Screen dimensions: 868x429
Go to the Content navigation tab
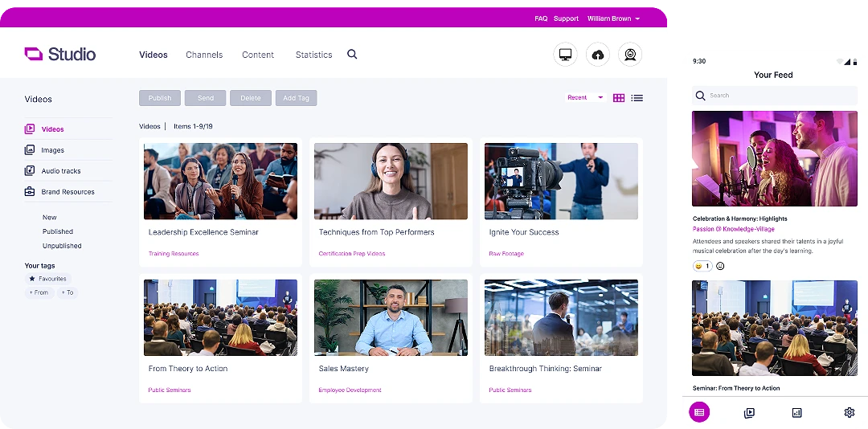[x=258, y=55]
